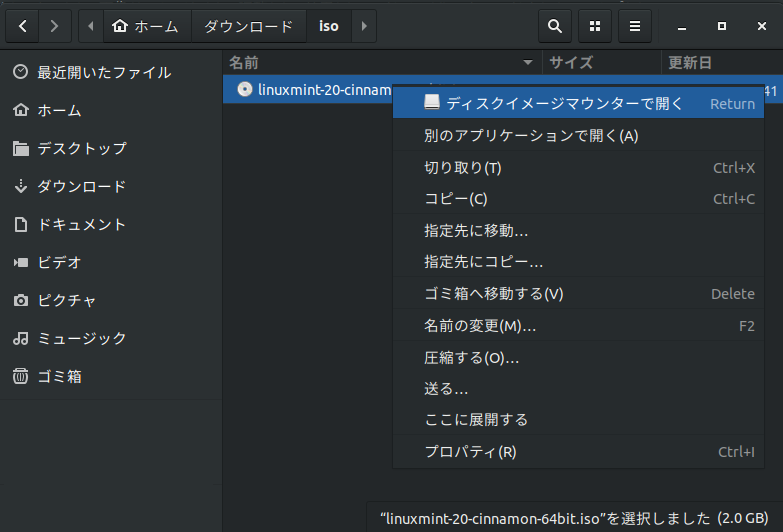Open ゴミ箱 in the sidebar
The image size is (783, 532).
(111, 376)
